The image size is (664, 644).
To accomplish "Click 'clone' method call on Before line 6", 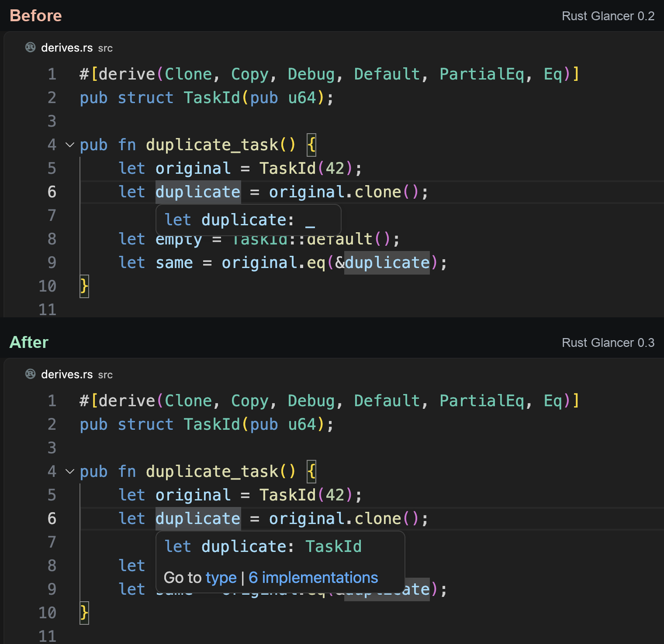I will pyautogui.click(x=378, y=192).
